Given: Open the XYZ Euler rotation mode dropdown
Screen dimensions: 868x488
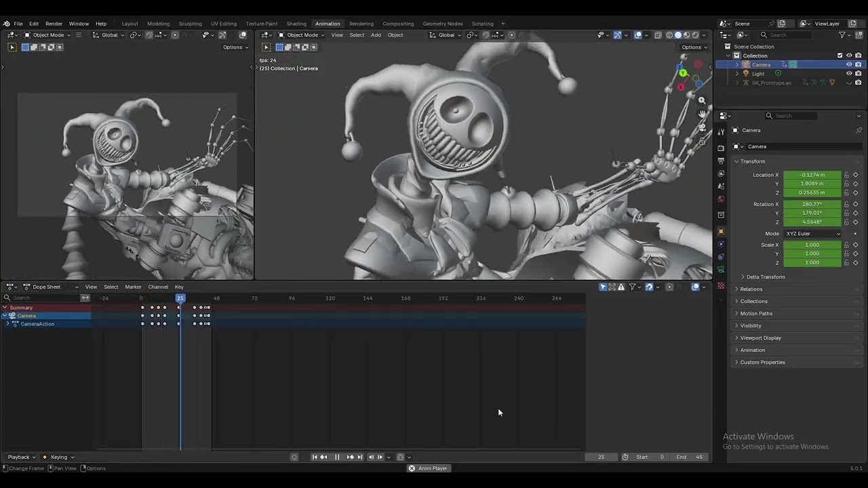Looking at the screenshot, I should (812, 234).
